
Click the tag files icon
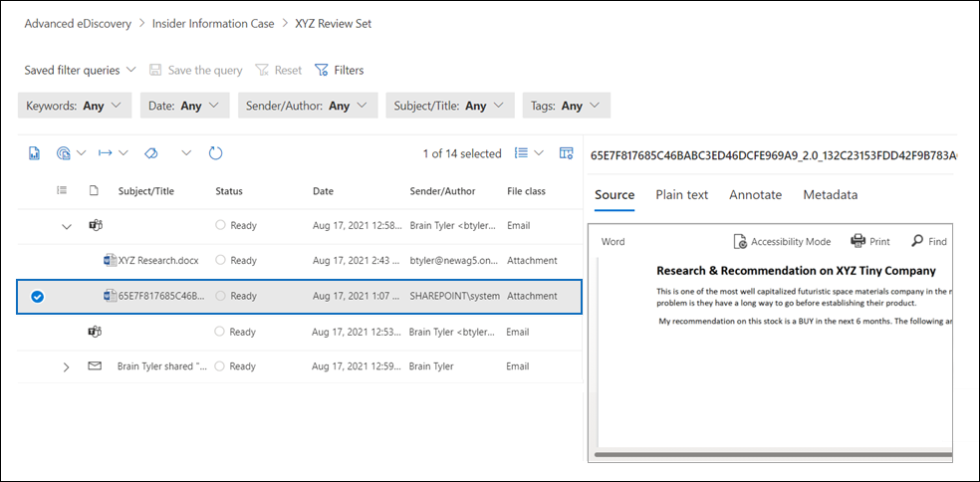tap(150, 153)
